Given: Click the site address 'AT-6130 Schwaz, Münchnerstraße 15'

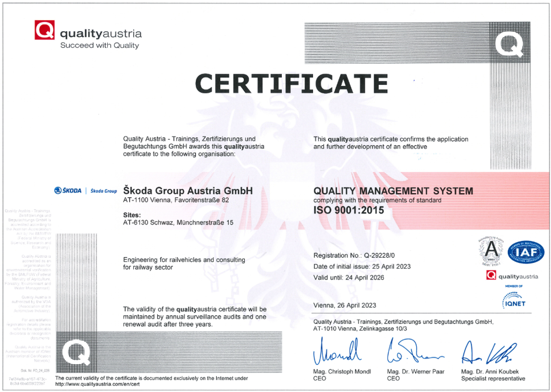Looking at the screenshot, I should [178, 223].
